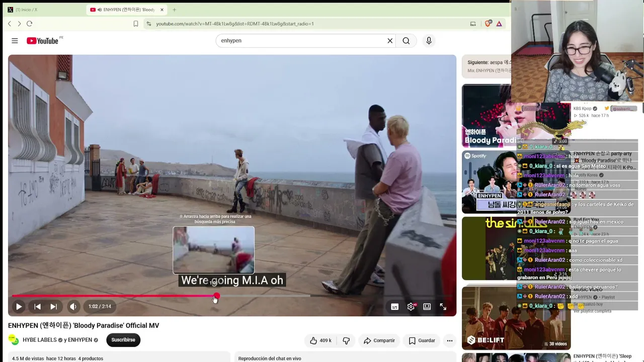Toggle subtitles on the player
The image size is (644, 362).
395,307
